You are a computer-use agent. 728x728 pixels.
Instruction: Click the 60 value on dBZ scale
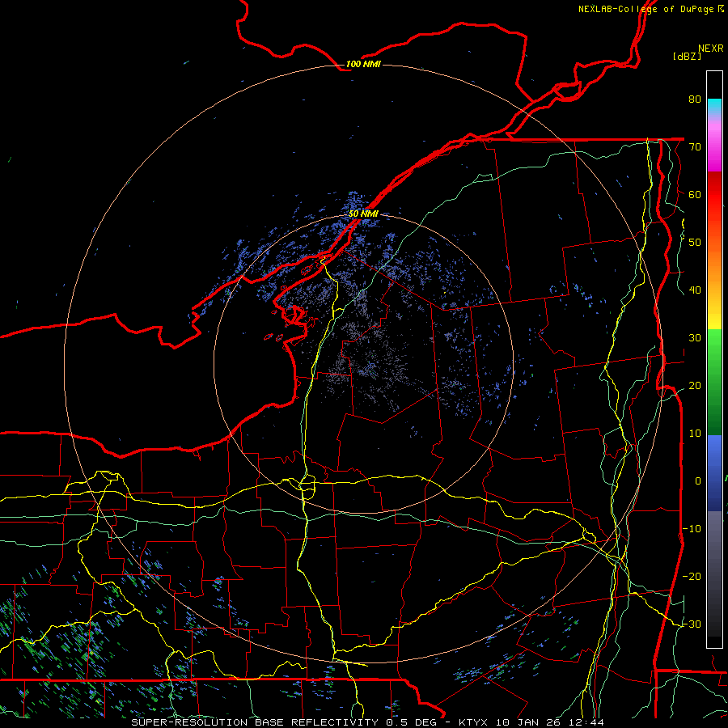tap(695, 194)
